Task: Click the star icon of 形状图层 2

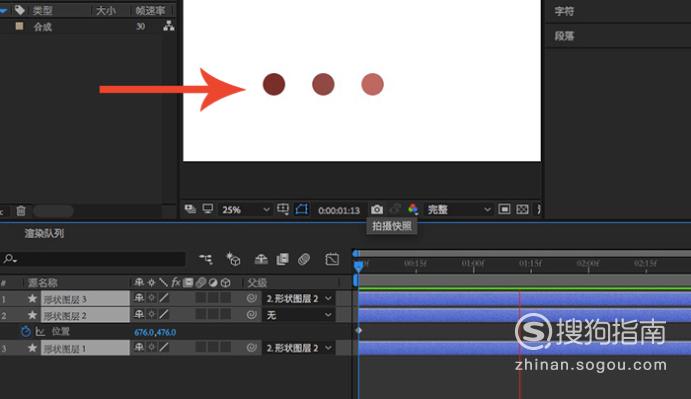Action: point(32,315)
